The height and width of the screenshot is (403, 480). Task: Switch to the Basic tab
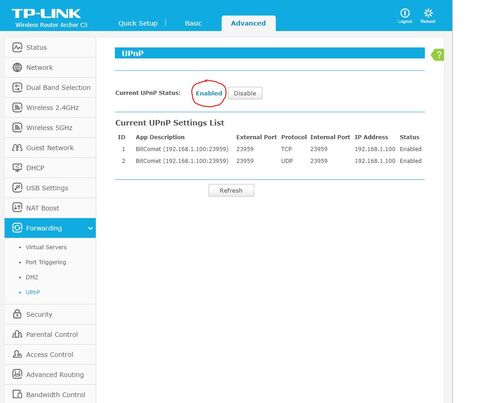coord(193,23)
